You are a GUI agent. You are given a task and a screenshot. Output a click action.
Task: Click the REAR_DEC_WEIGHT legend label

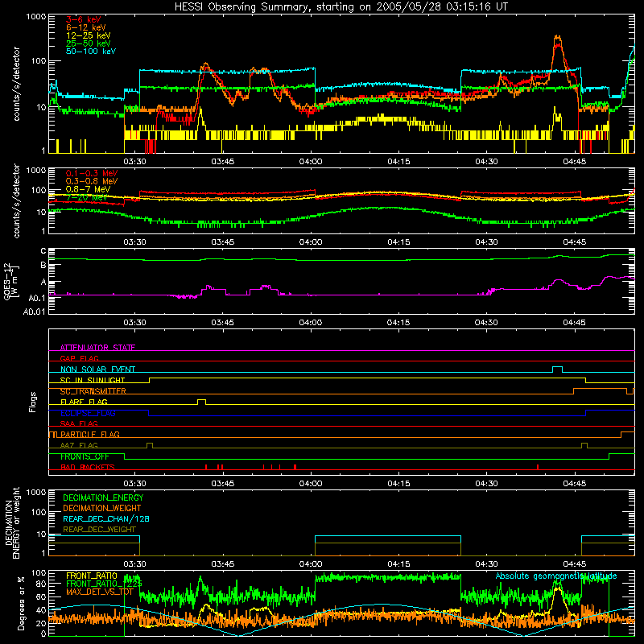(99, 530)
